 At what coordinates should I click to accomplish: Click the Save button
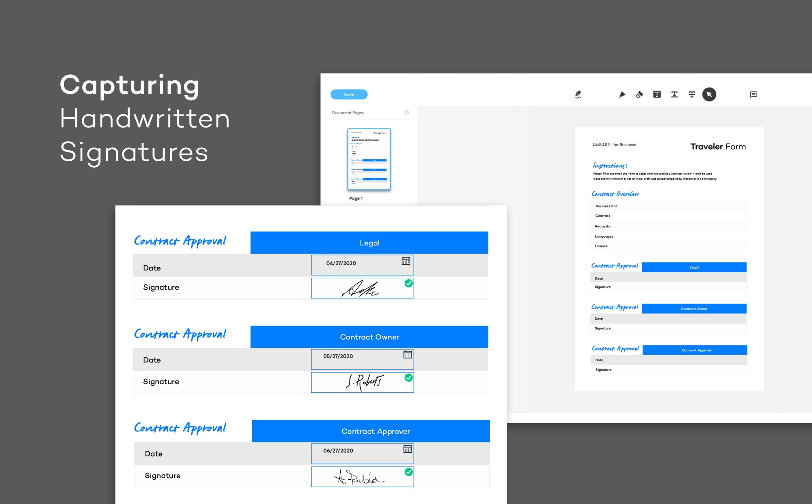tap(349, 95)
